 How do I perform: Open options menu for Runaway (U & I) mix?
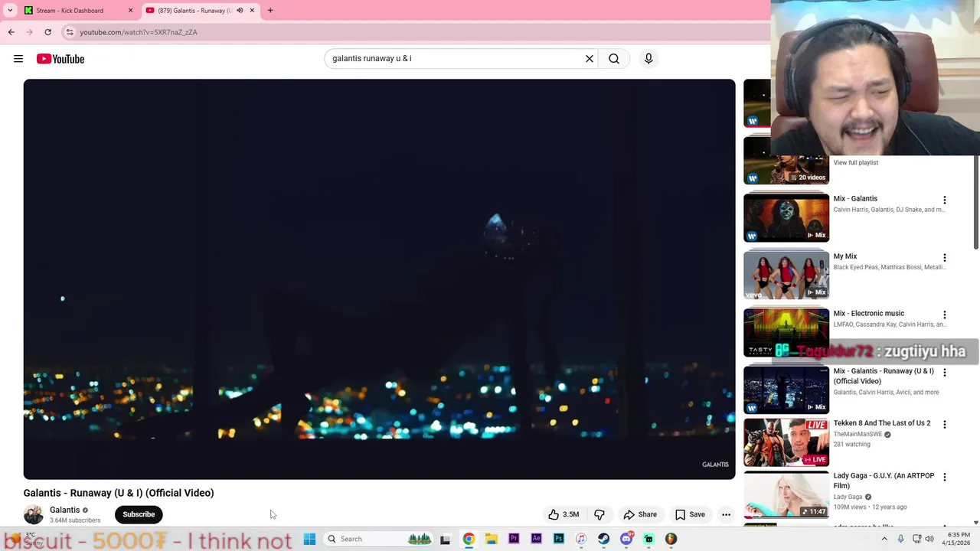pos(944,373)
